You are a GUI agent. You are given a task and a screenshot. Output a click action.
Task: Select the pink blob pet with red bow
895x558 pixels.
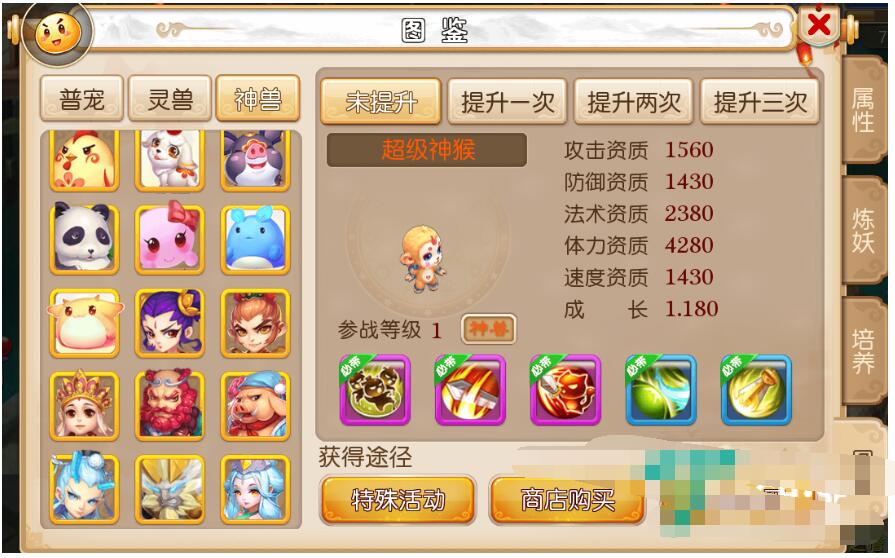(170, 238)
